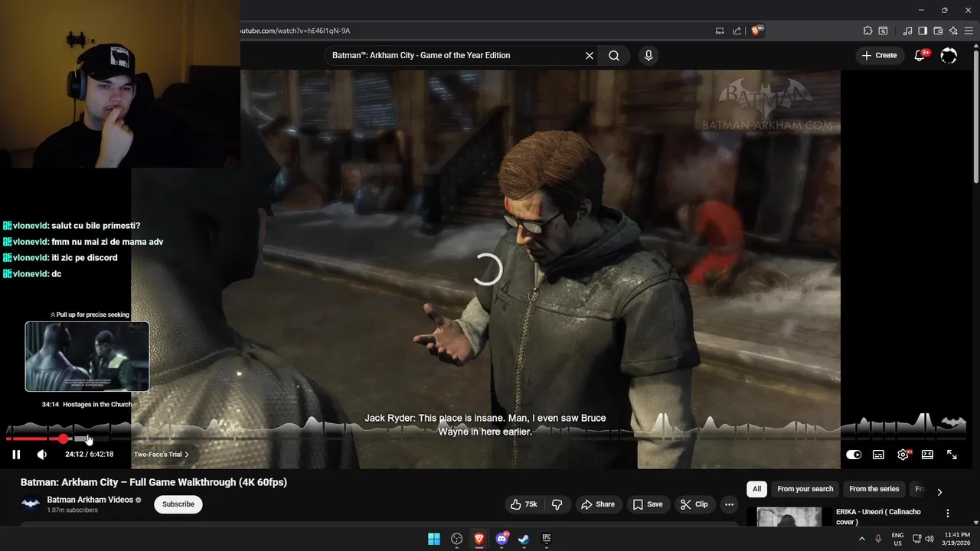The image size is (980, 551).
Task: Open the Brave Wallet icon
Action: 938,31
